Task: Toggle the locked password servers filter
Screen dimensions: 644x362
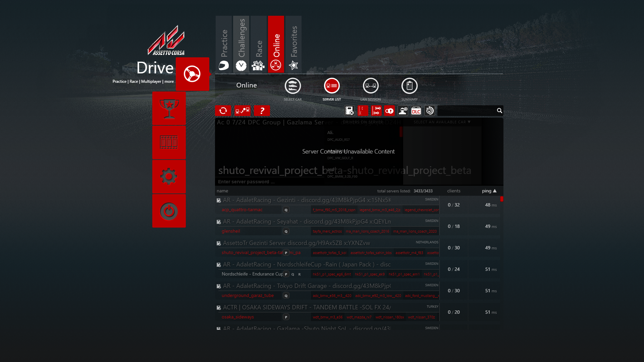Action: pyautogui.click(x=389, y=111)
